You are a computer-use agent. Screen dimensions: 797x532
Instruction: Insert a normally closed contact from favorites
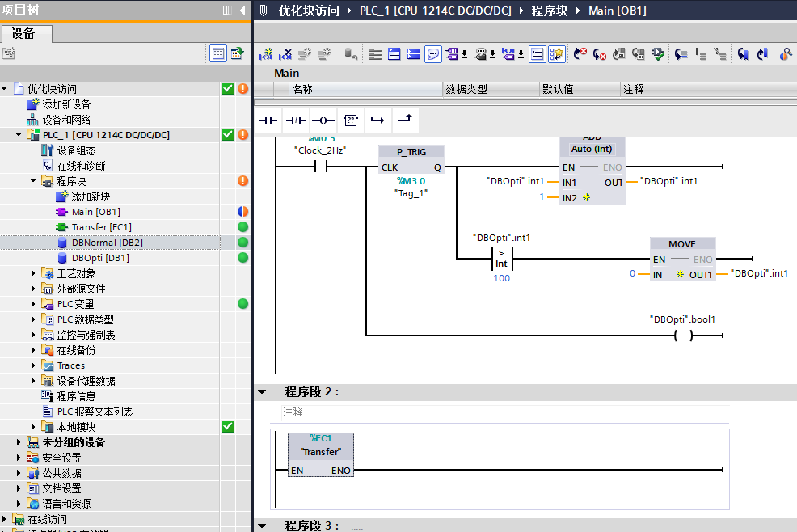tap(294, 120)
